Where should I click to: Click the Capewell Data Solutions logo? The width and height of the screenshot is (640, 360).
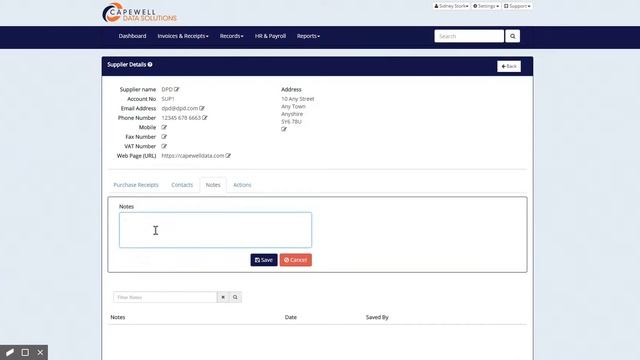(x=139, y=13)
